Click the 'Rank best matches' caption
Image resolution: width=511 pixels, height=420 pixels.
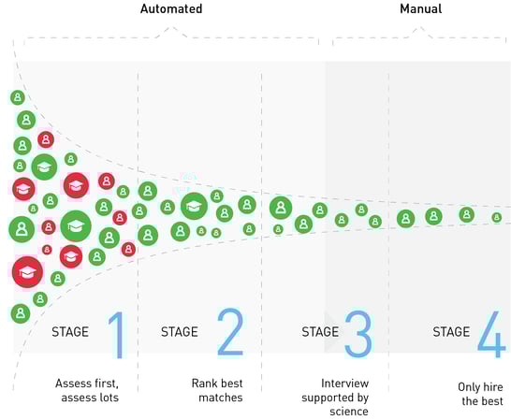pyautogui.click(x=217, y=390)
